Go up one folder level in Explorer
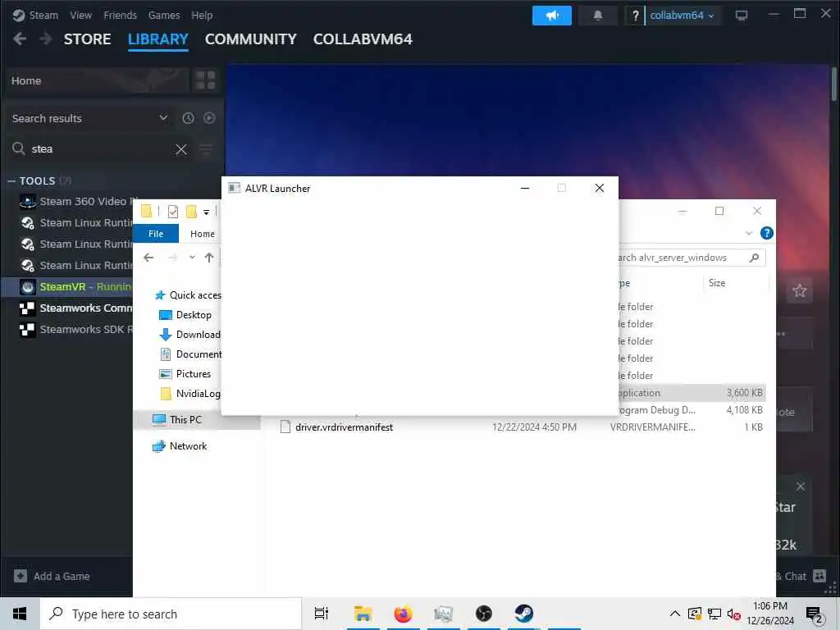 (x=209, y=258)
